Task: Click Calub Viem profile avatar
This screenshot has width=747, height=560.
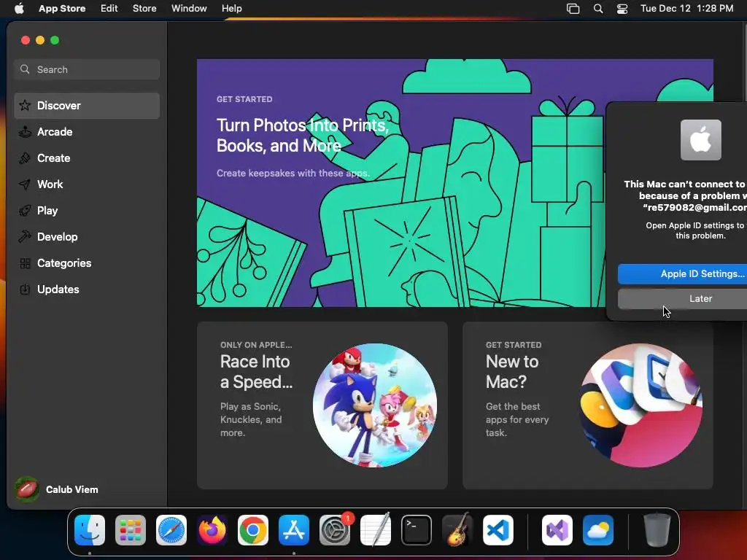Action: point(27,489)
